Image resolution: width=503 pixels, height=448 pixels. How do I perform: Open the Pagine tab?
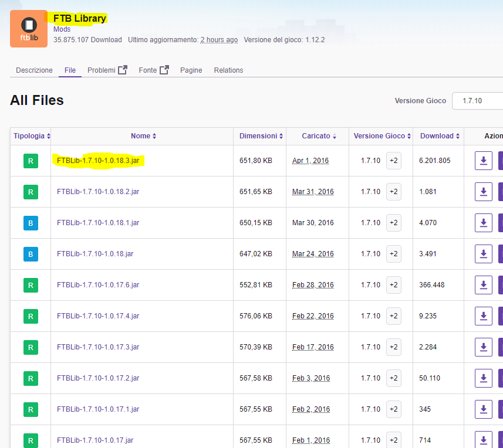click(x=191, y=70)
